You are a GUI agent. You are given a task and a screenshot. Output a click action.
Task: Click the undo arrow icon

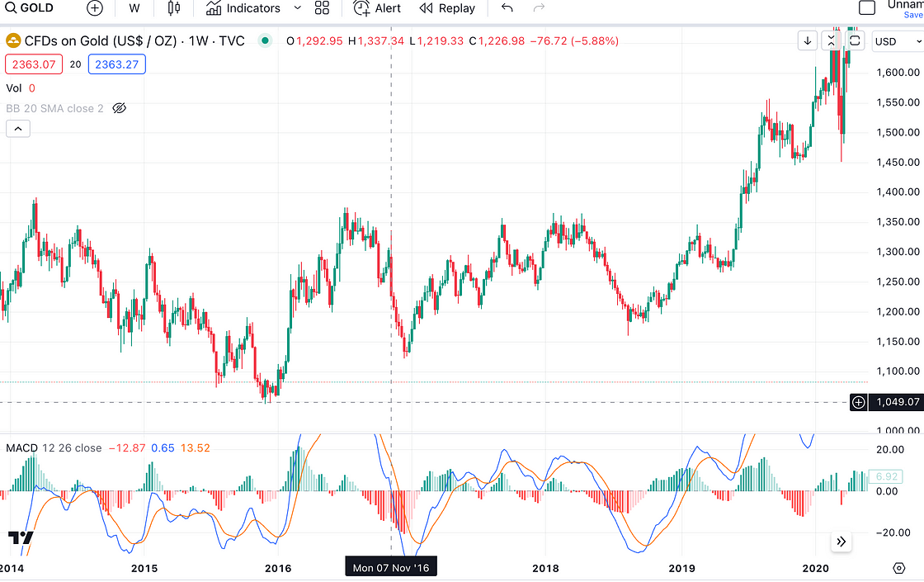tap(507, 7)
